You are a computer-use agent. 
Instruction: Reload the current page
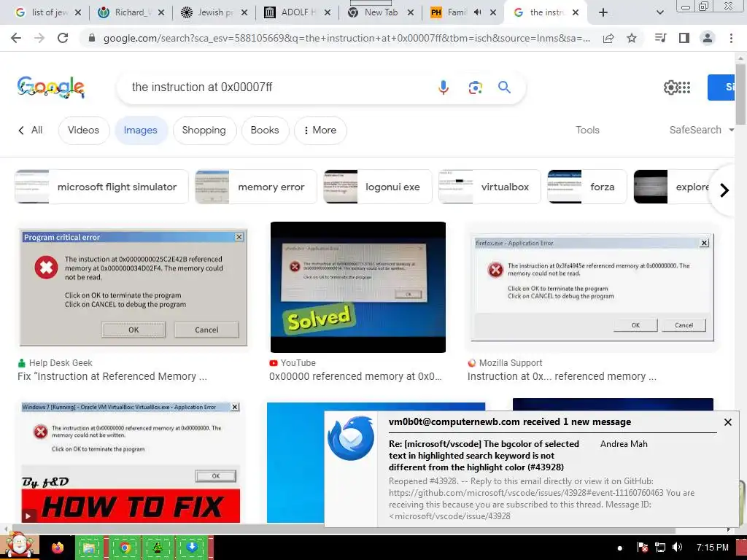(x=63, y=38)
